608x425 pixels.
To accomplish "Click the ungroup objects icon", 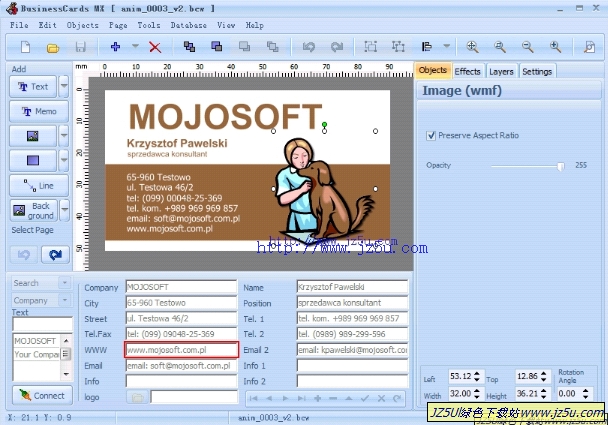I will coord(398,47).
